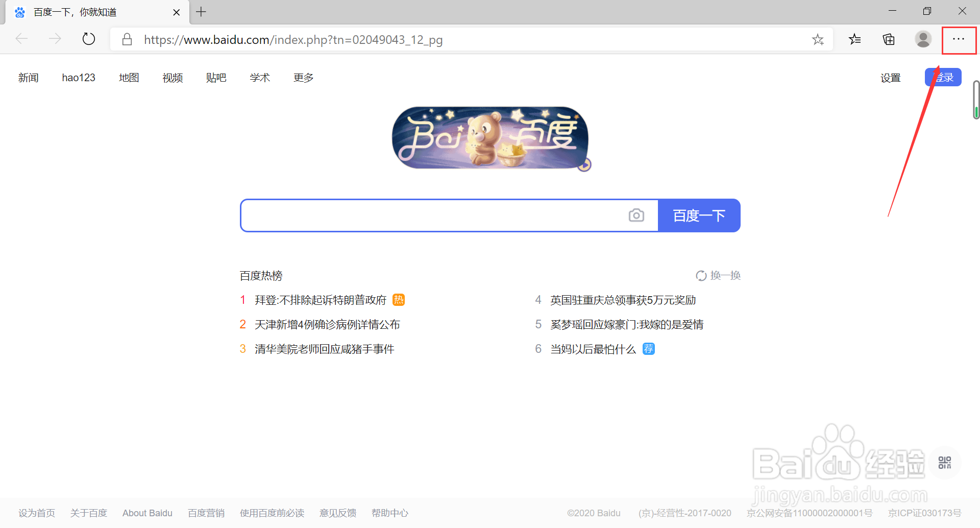The height and width of the screenshot is (528, 980).
Task: Open hot item 清华美院老师回应咸猪手事件
Action: point(325,349)
